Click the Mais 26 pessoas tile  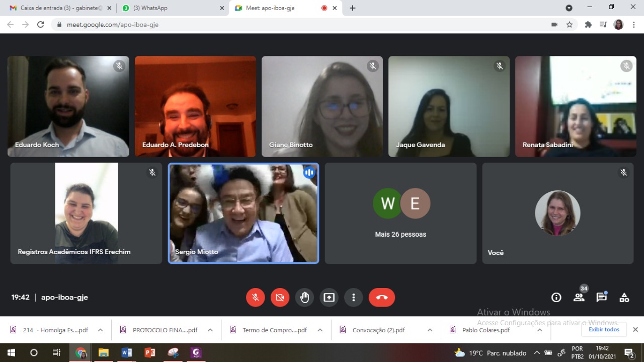[400, 213]
